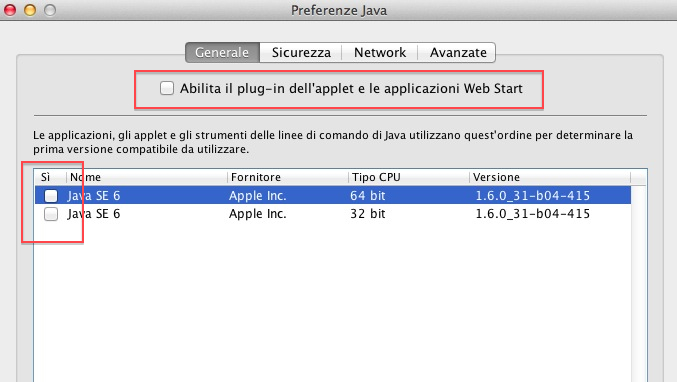Screen dimensions: 677x382
Task: Click the Versione column header
Action: pos(550,177)
